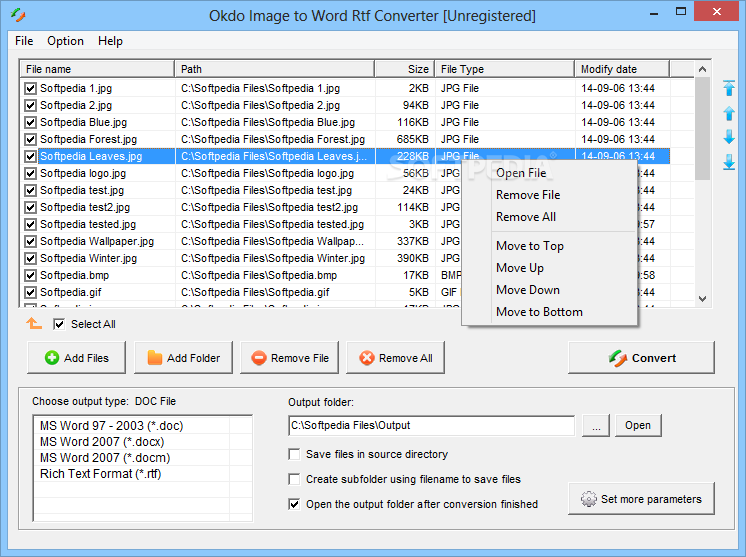Select Rich Text Format (*.rtf) output type

pos(100,474)
